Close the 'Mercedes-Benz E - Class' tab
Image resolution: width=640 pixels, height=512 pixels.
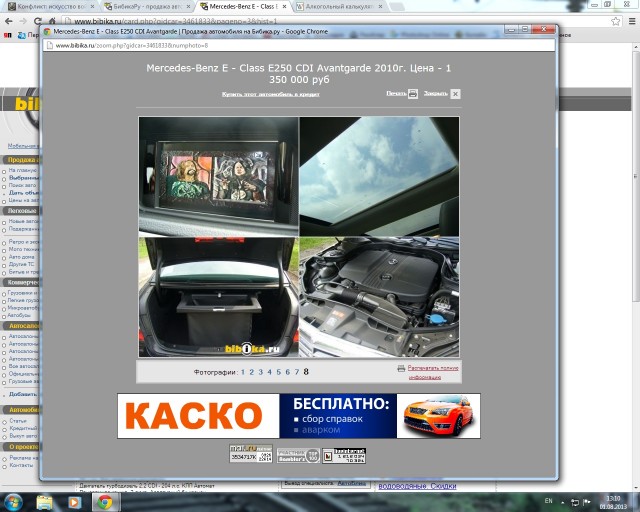(284, 7)
